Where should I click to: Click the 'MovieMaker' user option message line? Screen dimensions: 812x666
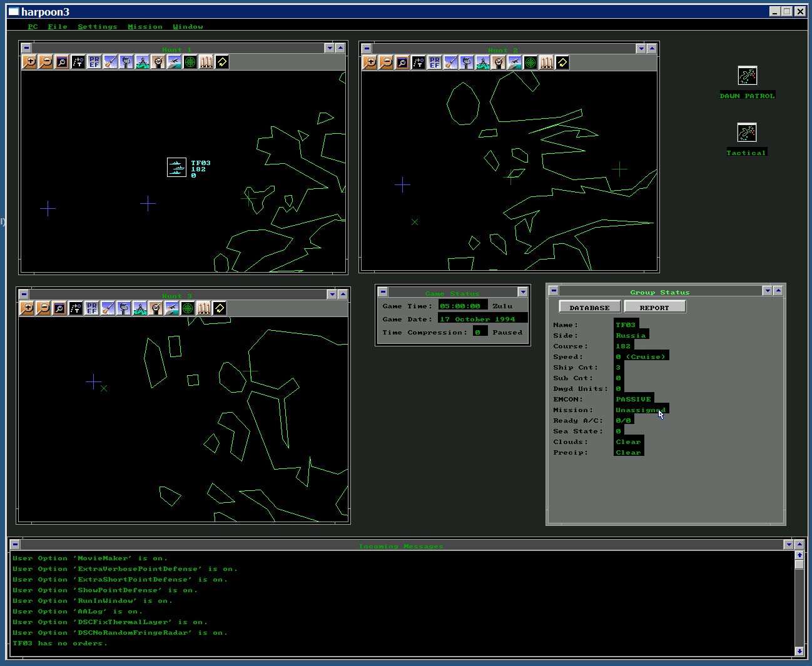(x=90, y=558)
